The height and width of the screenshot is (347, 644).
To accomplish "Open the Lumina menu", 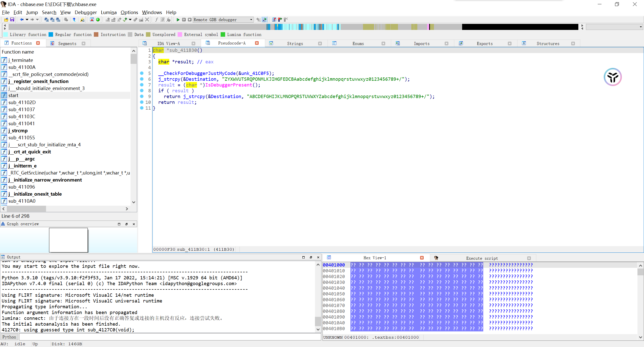I will pos(109,12).
